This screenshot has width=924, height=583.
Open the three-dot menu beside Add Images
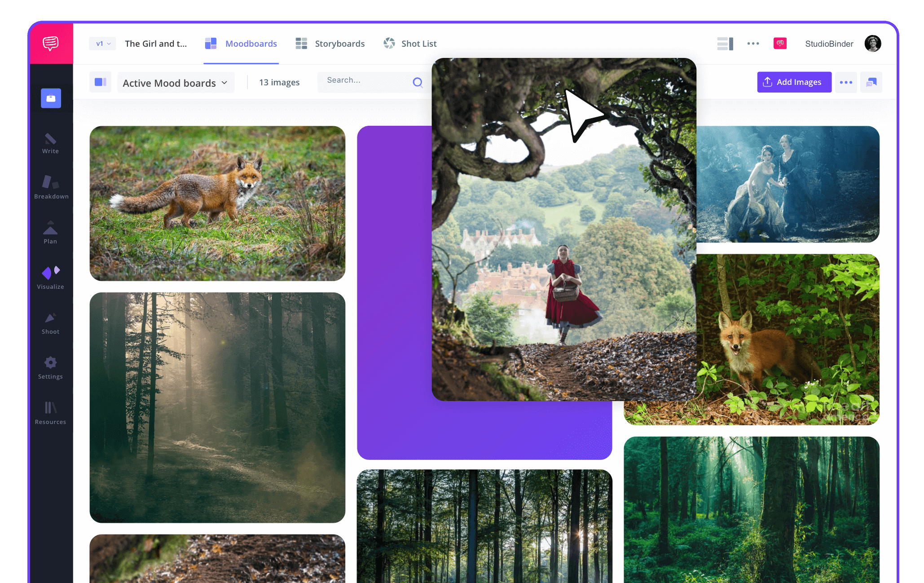click(846, 82)
